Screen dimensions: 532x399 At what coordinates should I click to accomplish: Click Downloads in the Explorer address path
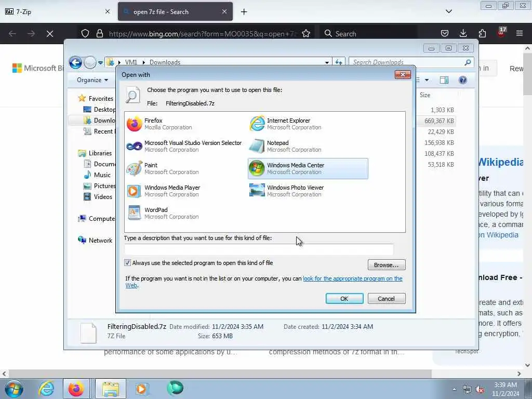pyautogui.click(x=165, y=62)
